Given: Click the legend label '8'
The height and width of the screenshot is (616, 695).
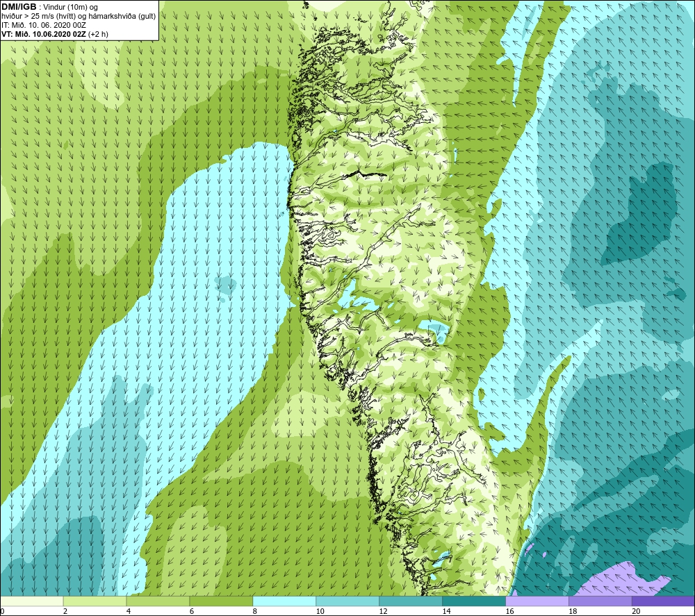Looking at the screenshot, I should tap(255, 611).
